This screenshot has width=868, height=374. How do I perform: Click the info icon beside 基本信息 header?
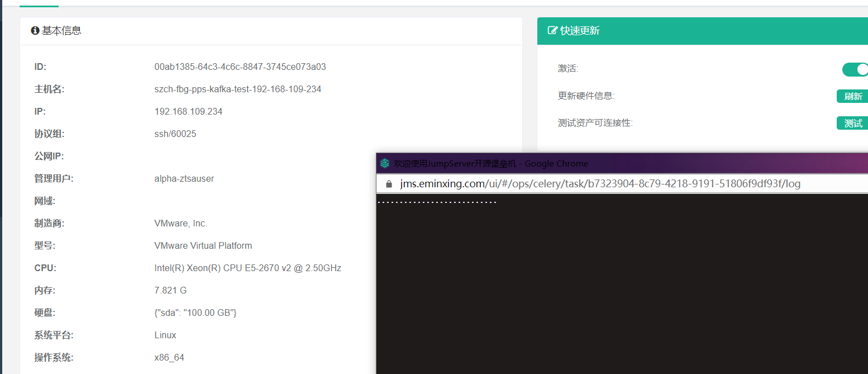35,30
